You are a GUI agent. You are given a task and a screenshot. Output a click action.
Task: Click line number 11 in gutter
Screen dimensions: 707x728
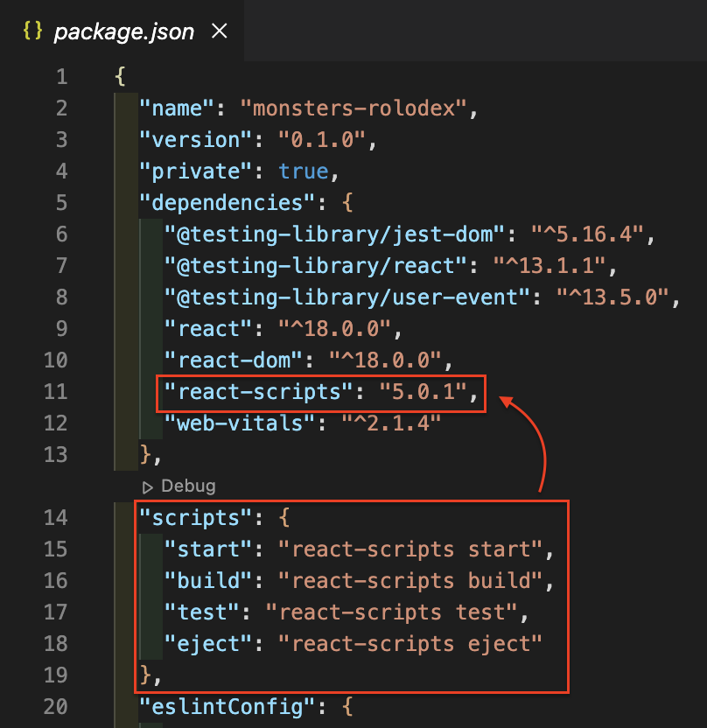point(56,392)
